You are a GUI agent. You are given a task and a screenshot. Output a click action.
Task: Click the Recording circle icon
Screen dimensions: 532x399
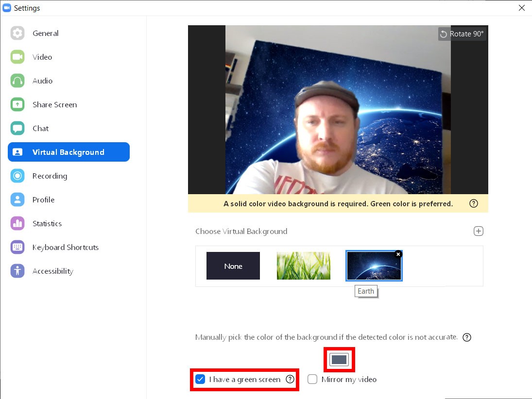[17, 176]
